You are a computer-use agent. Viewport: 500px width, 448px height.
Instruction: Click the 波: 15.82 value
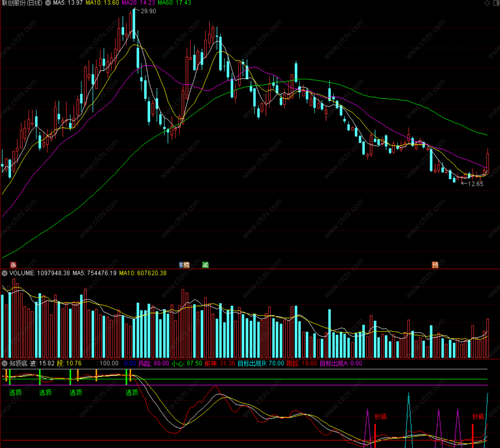tap(42, 363)
